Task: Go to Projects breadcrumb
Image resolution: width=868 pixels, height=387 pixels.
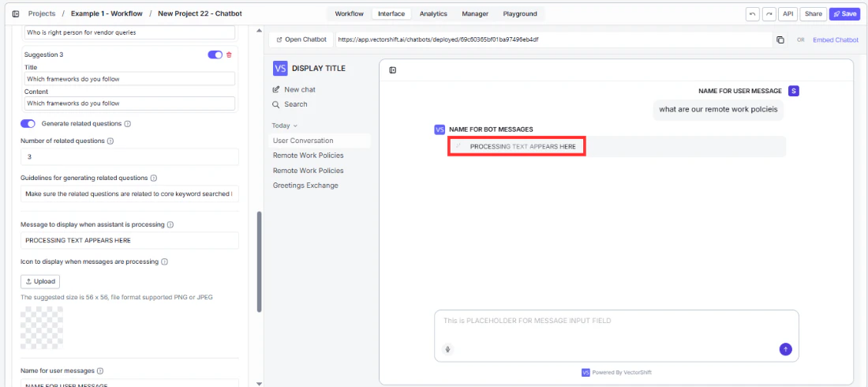Action: pyautogui.click(x=42, y=14)
